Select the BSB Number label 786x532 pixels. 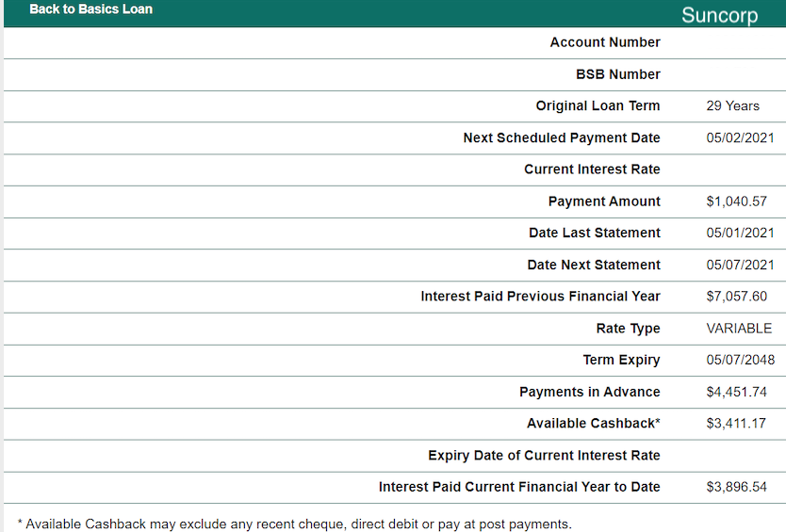(x=618, y=74)
